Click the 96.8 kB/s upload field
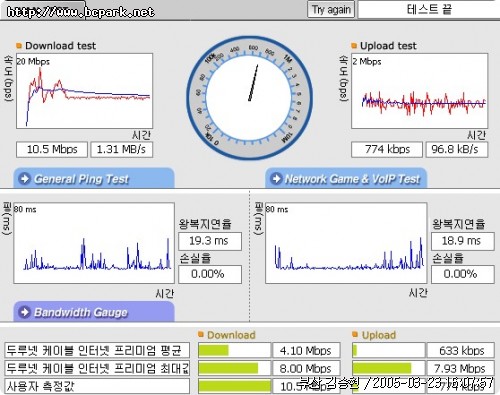 457,149
